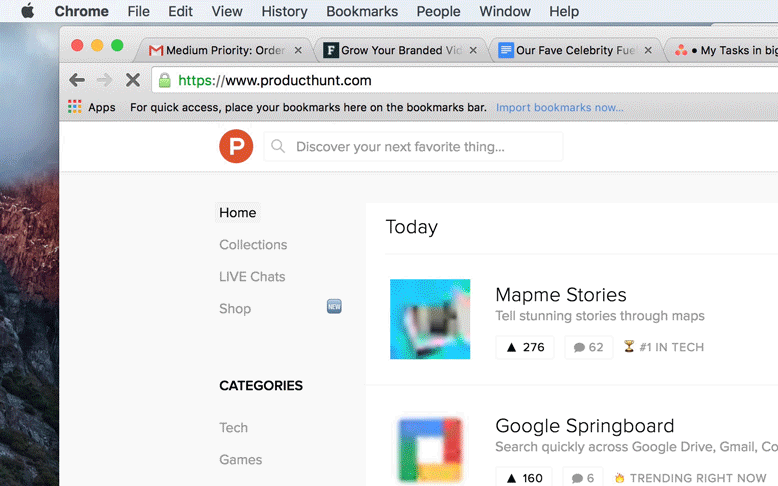Image resolution: width=778 pixels, height=486 pixels.
Task: Open the People menu
Action: click(x=438, y=11)
